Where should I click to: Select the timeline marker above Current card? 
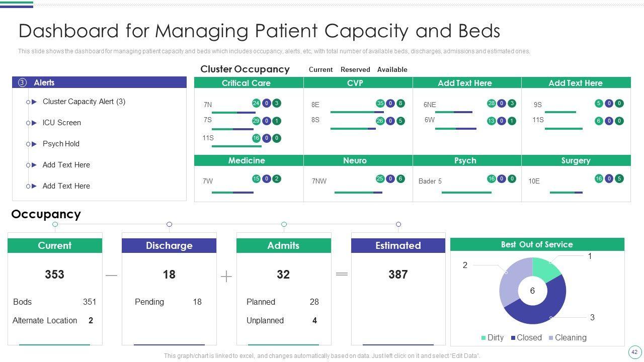[x=55, y=224]
